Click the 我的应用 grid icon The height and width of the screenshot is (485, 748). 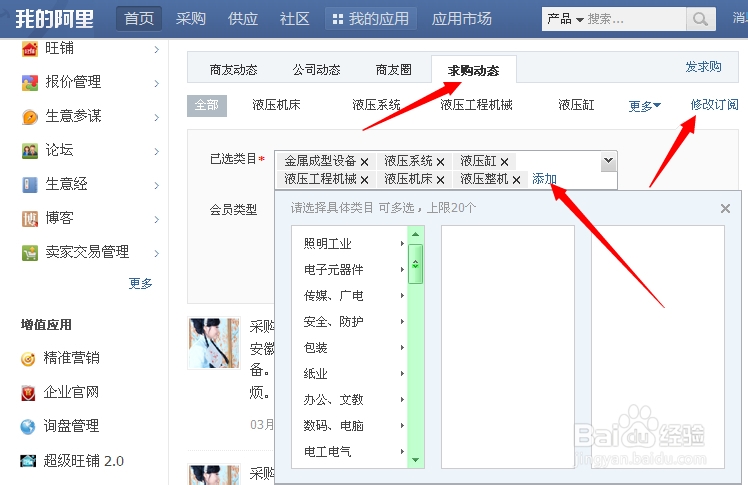point(338,19)
